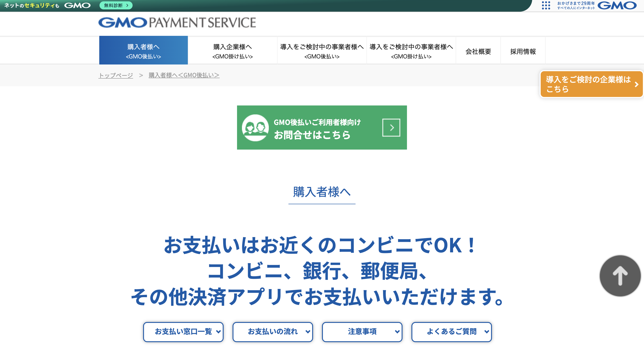
Task: Click the arrow box on the green inquiry banner
Action: 391,127
